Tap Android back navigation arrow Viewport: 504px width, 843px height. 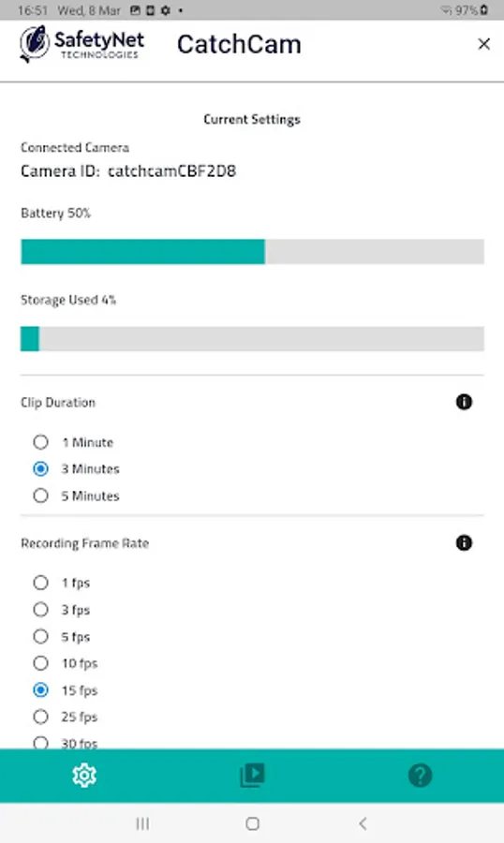363,823
